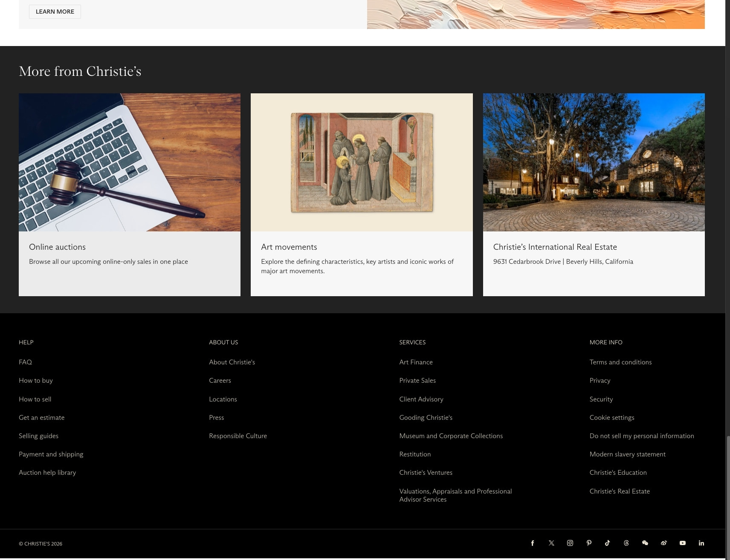The image size is (730, 560).
Task: Open Terms and conditions link
Action: 620,362
